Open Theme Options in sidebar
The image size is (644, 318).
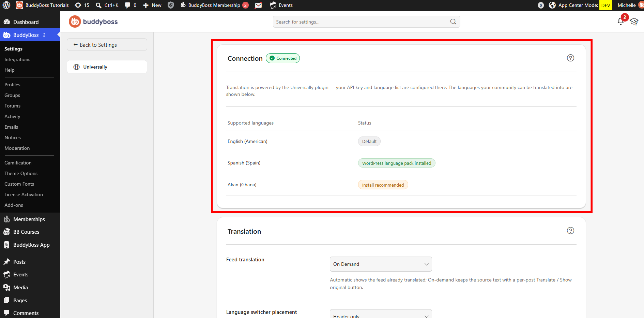point(21,173)
